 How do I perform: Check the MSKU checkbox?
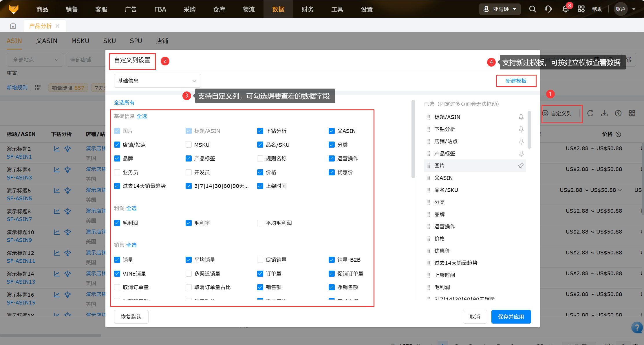point(189,145)
